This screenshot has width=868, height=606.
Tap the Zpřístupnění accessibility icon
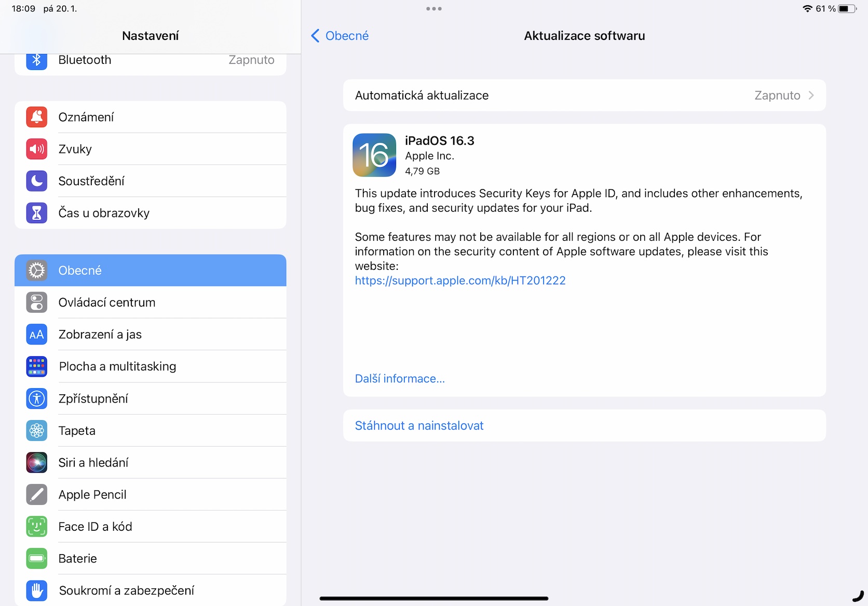pos(36,398)
